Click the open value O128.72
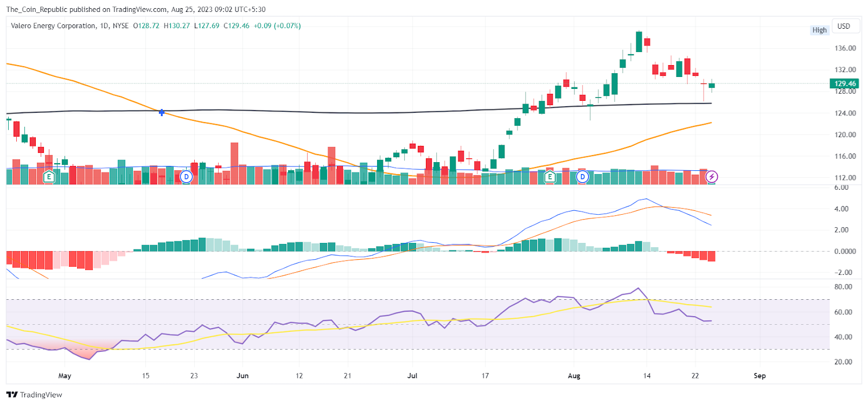This screenshot has width=868, height=405. [x=146, y=25]
